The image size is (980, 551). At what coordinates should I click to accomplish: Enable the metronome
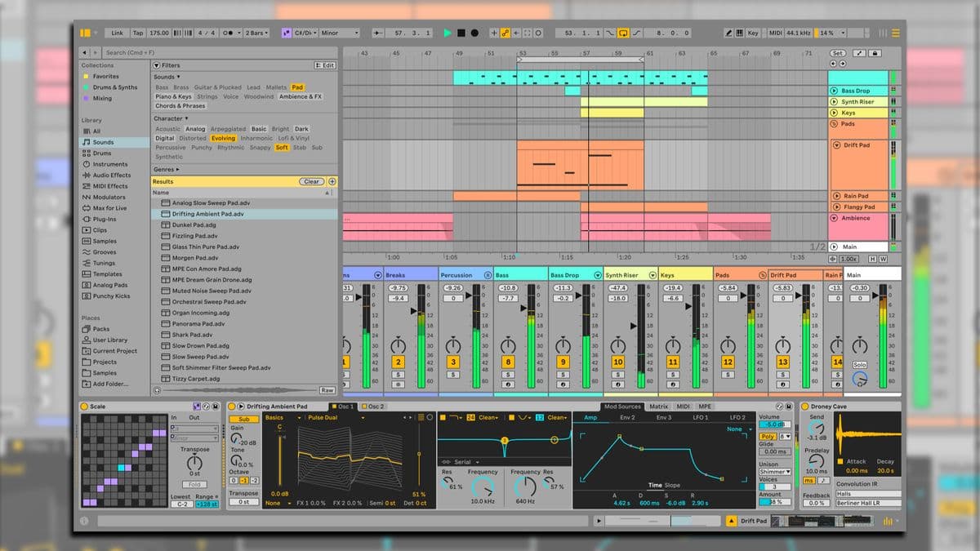pyautogui.click(x=227, y=33)
